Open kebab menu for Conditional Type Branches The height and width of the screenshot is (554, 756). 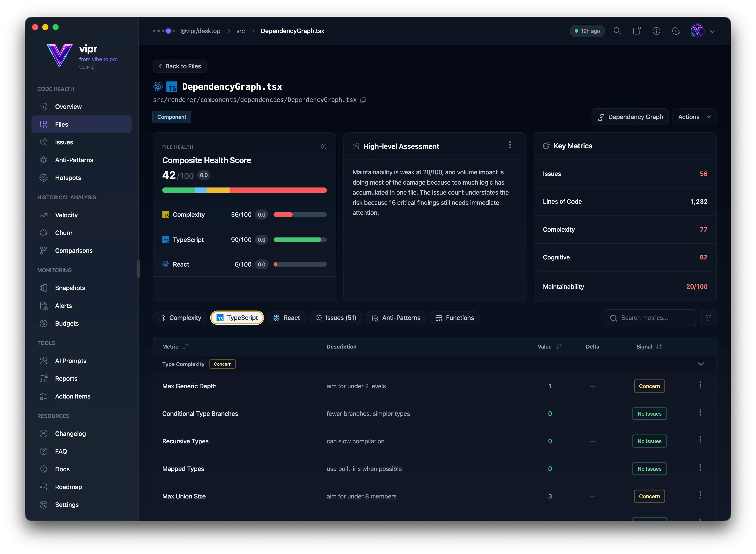[x=700, y=413]
